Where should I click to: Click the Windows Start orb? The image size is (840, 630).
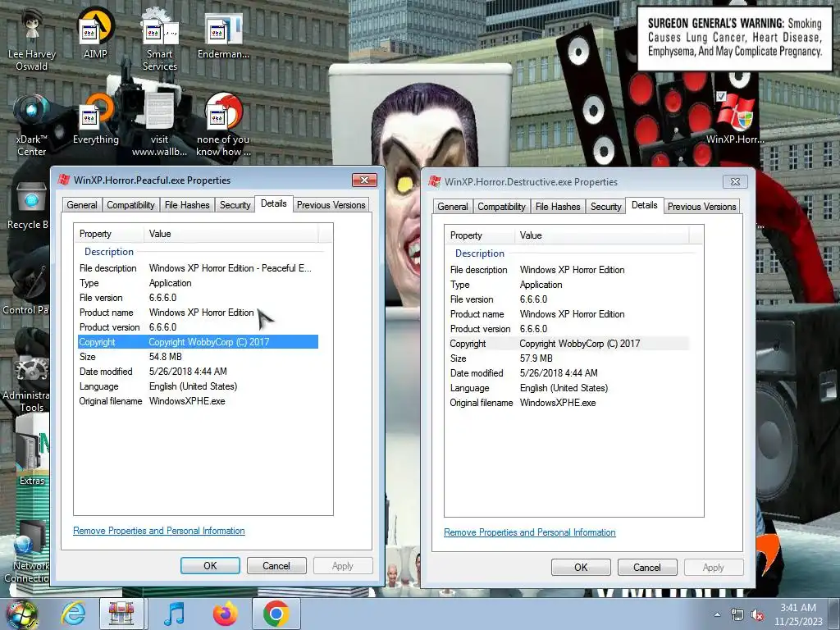pos(21,614)
